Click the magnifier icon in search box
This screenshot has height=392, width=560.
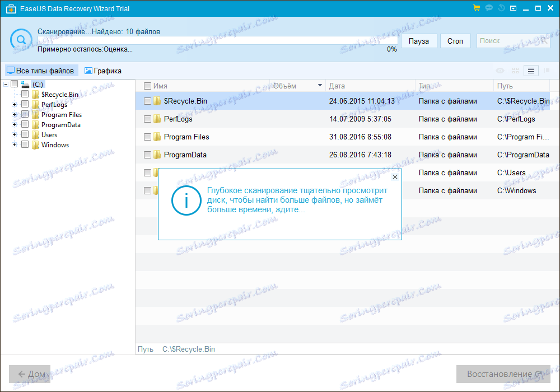point(544,41)
